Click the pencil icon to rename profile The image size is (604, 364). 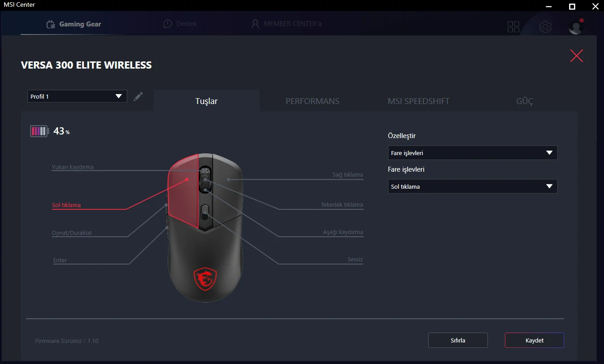click(x=138, y=96)
